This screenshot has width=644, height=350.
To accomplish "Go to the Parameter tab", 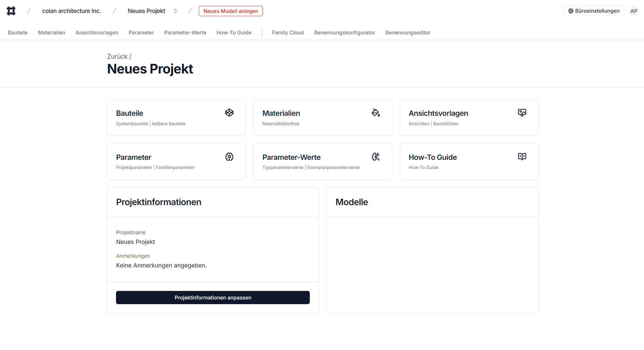I will (x=141, y=33).
